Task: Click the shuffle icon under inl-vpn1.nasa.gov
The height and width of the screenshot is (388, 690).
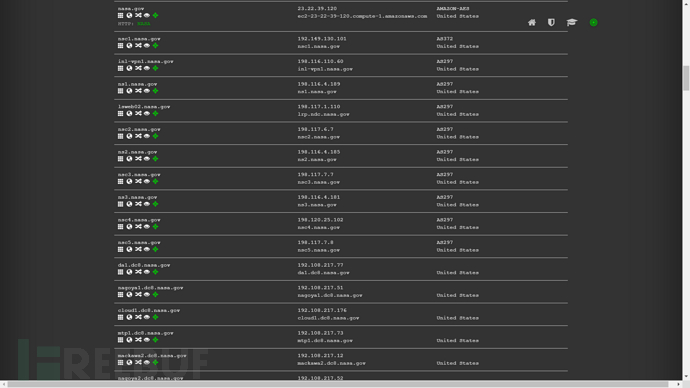Action: [x=138, y=68]
